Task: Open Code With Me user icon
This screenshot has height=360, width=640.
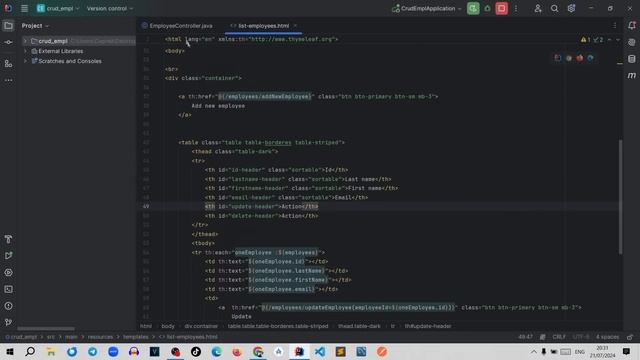Action: [x=538, y=8]
